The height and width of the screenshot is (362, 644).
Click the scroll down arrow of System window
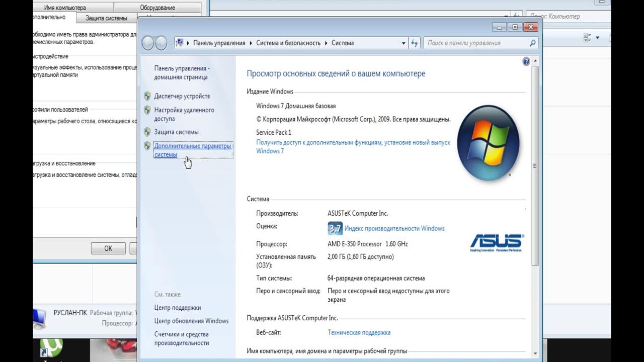[535, 353]
